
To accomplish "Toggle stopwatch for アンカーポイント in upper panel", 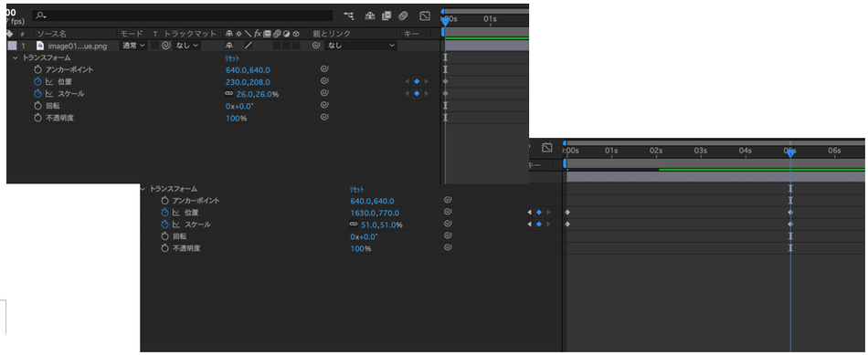I will tap(37, 69).
